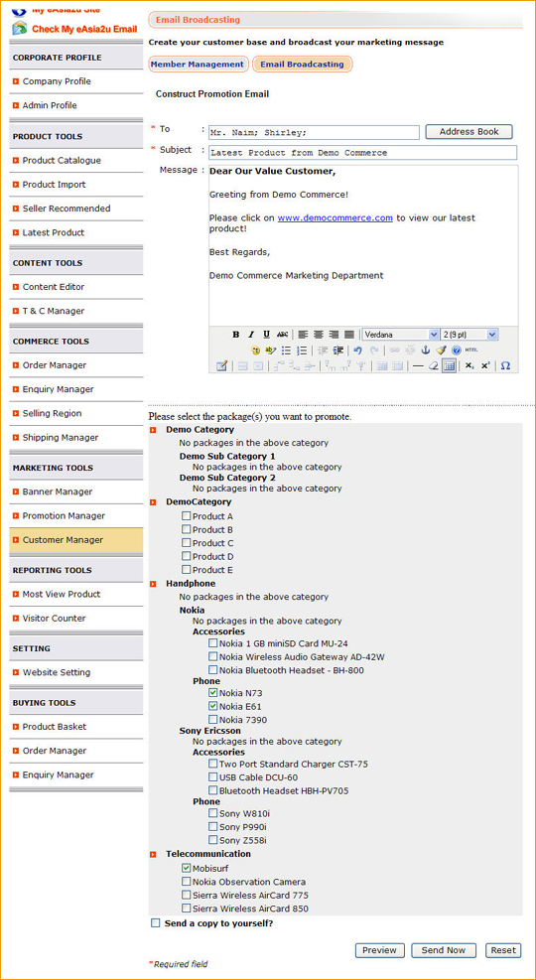Open Check My eAsia2u Email link
The width and height of the screenshot is (536, 980).
coord(84,29)
